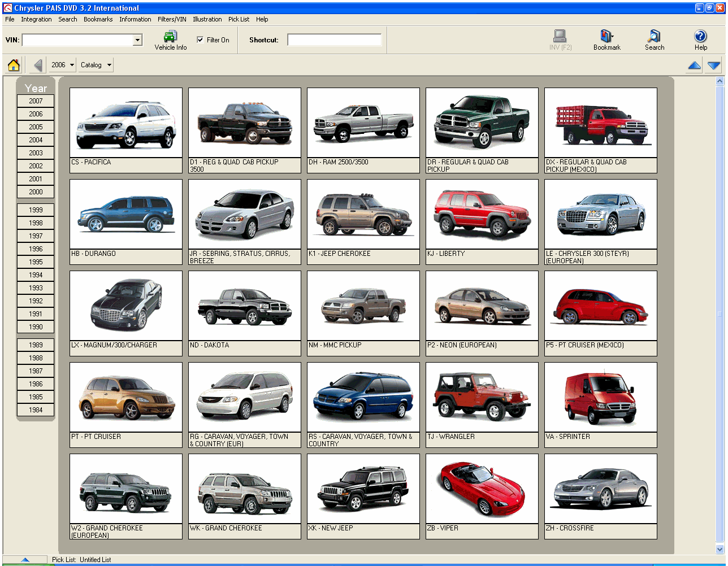Select year 1995
Viewport: 728px width, 566px height.
coord(36,262)
